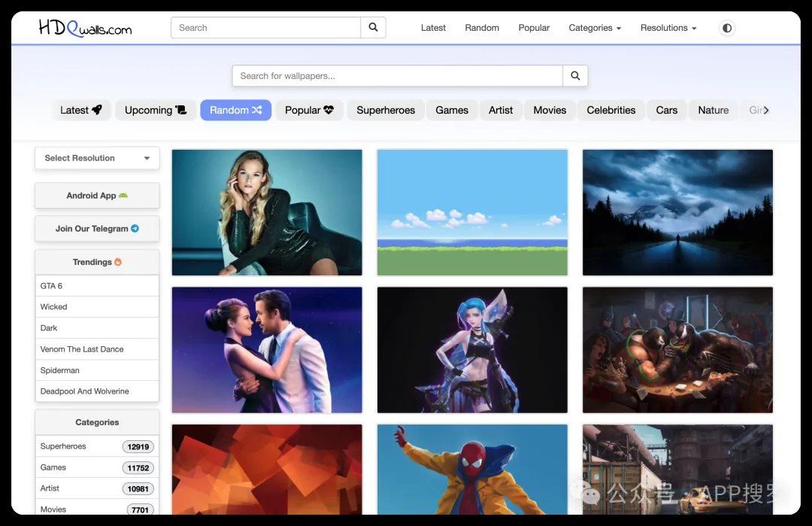The width and height of the screenshot is (812, 526).
Task: Select the Popular pill with heart icon
Action: point(309,110)
